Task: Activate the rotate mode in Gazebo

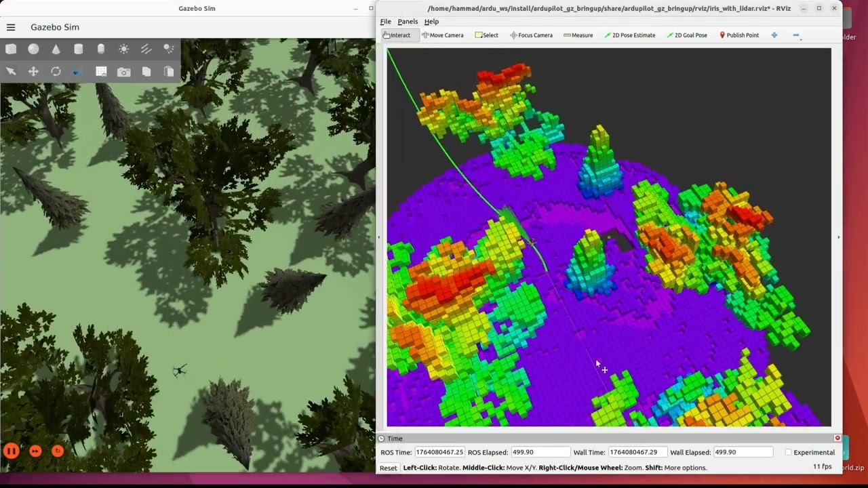Action: 56,71
